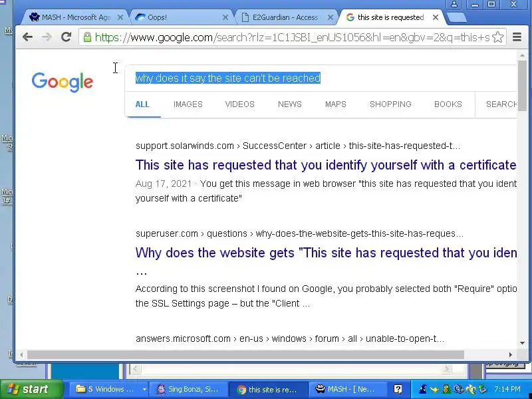The image size is (532, 399).
Task: Switch to the MASH - Microsoft Agent tab
Action: (x=74, y=17)
